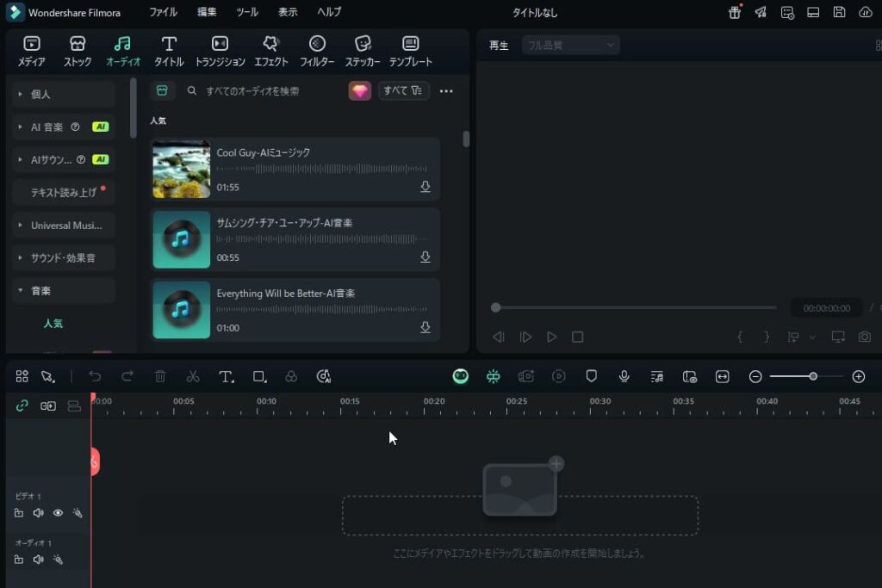This screenshot has width=882, height=588.
Task: Click the delete trash icon
Action: (160, 376)
